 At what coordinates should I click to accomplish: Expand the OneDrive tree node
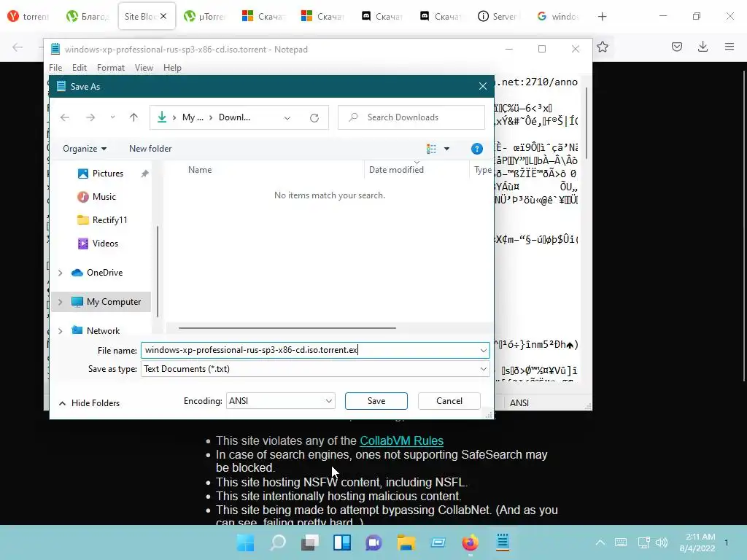(60, 273)
